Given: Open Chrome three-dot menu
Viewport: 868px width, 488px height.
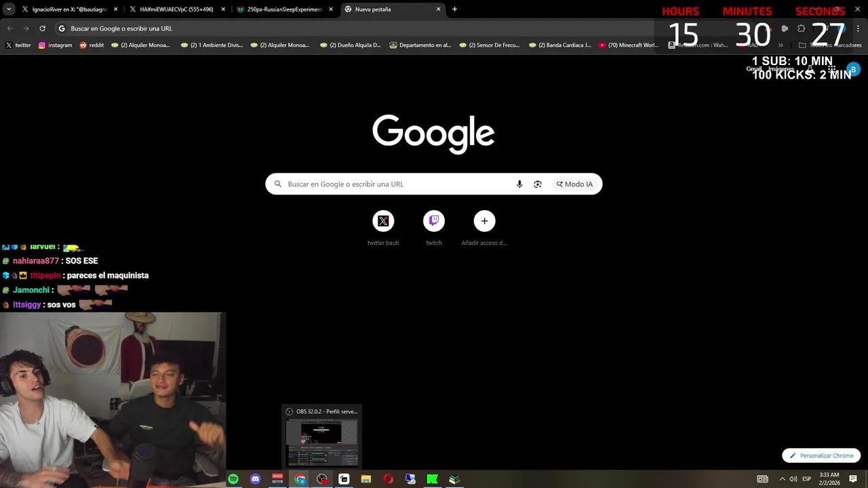Looking at the screenshot, I should [x=858, y=28].
